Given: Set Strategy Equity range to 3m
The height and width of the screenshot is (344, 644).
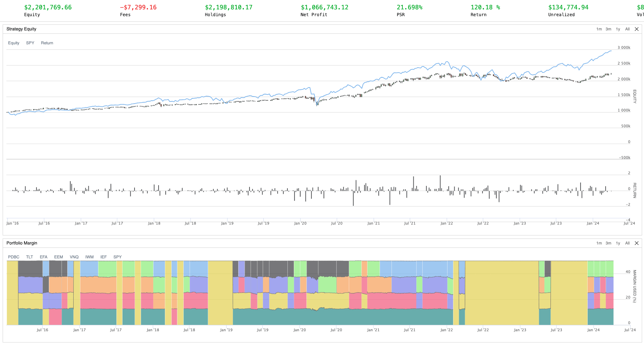Looking at the screenshot, I should click(x=608, y=29).
